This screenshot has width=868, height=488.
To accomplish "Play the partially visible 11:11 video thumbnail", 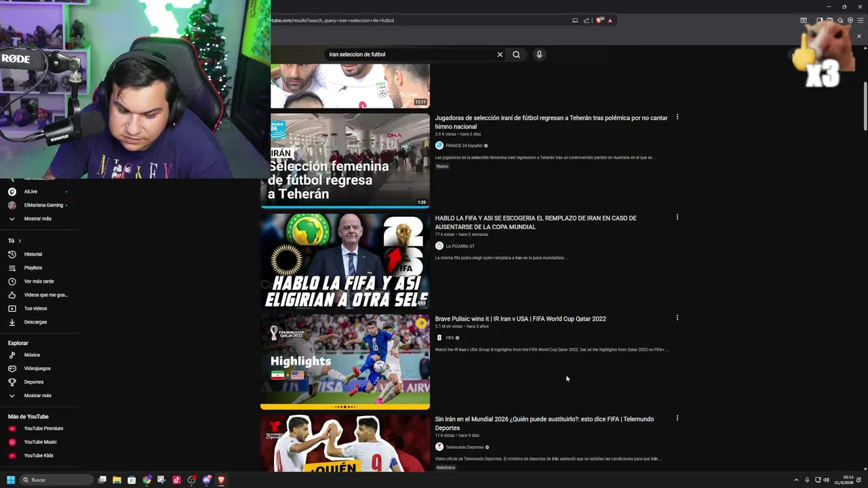I will [x=350, y=86].
